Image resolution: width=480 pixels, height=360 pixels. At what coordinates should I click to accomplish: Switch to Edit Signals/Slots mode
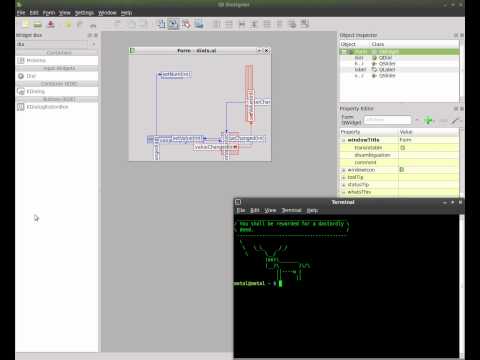[x=173, y=24]
